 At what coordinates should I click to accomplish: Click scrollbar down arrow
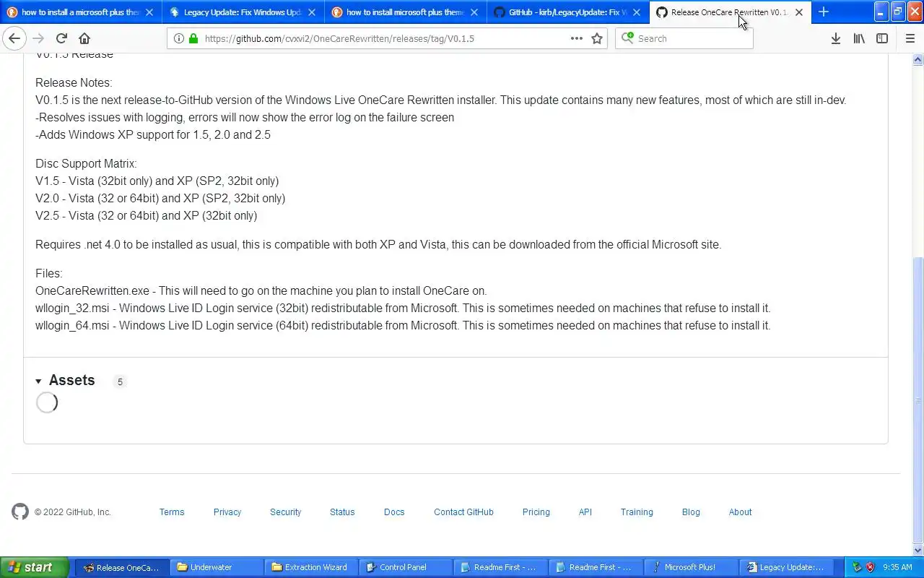[918, 551]
